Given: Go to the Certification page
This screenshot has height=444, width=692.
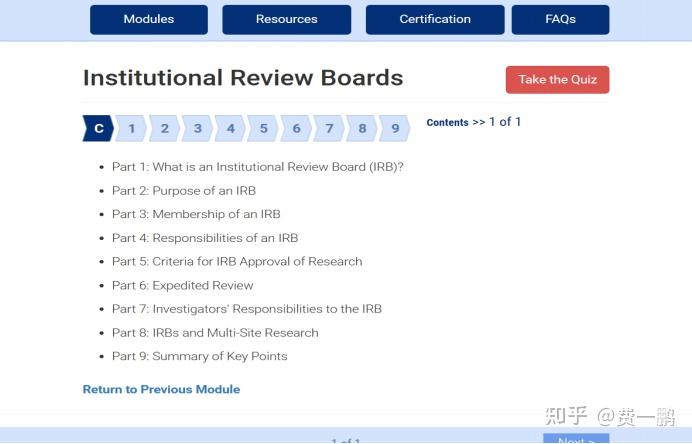Looking at the screenshot, I should point(435,19).
